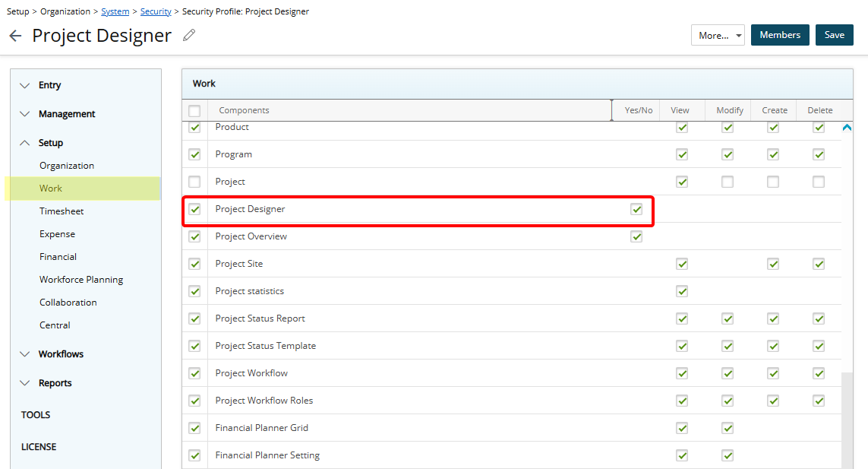Image resolution: width=868 pixels, height=469 pixels.
Task: Click the blue scroll-to-top arrow
Action: point(847,128)
